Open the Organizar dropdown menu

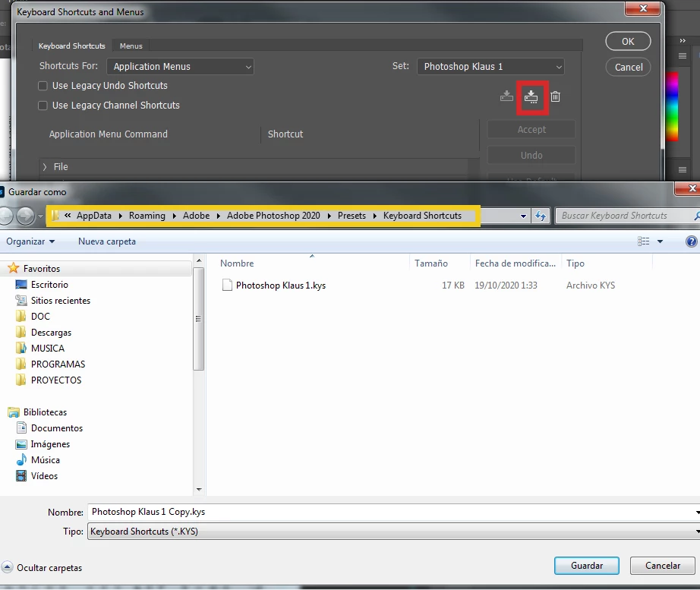(30, 241)
